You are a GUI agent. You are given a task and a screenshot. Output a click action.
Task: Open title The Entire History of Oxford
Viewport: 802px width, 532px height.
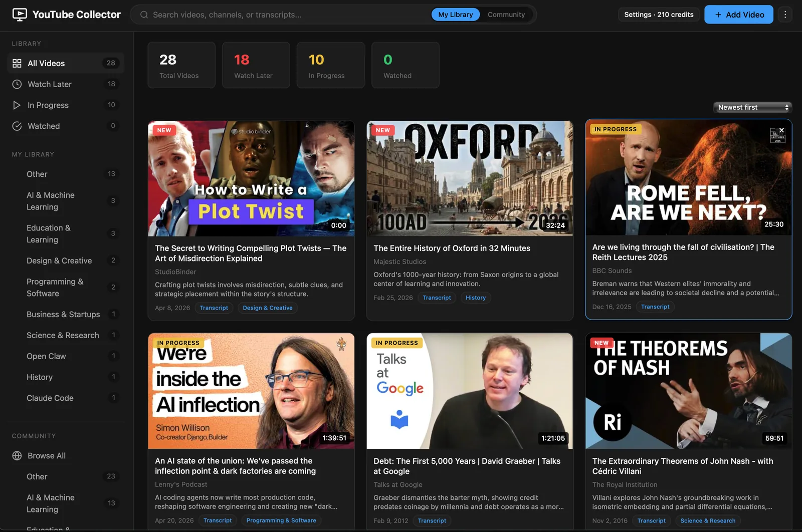click(x=452, y=248)
